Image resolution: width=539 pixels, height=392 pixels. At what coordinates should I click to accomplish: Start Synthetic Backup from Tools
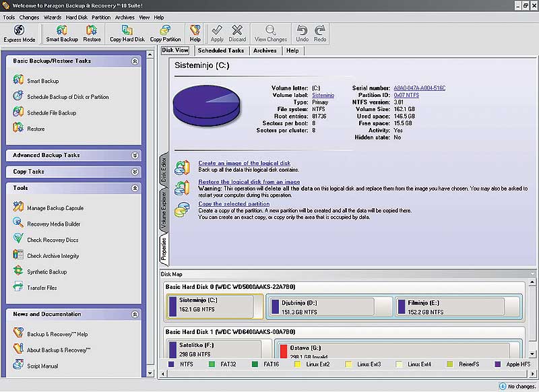pyautogui.click(x=46, y=271)
